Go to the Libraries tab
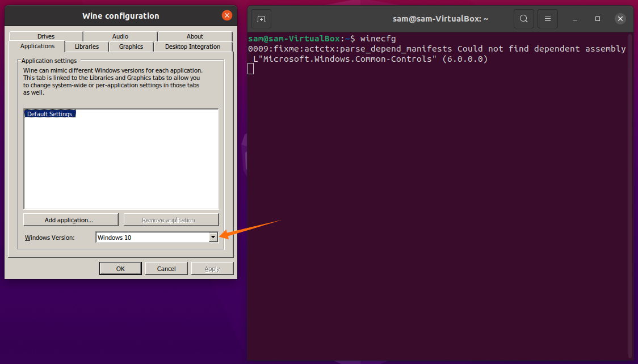638x364 pixels. (87, 46)
